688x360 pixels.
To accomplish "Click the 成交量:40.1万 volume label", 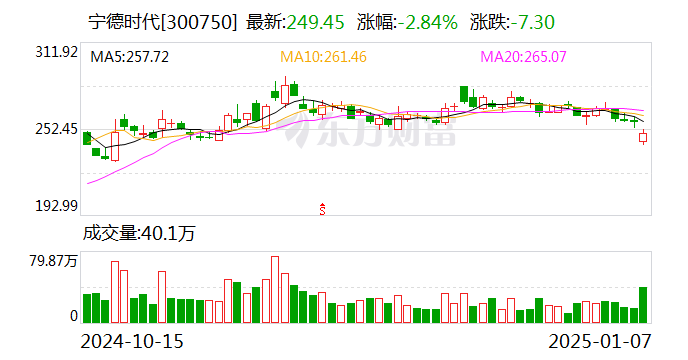I will (x=139, y=233).
